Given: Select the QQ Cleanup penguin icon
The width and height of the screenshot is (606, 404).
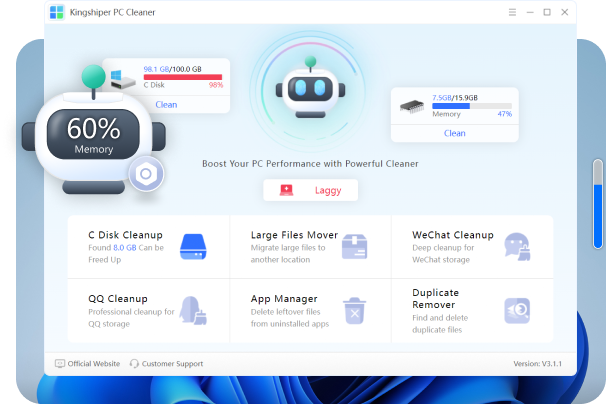Looking at the screenshot, I should (193, 310).
